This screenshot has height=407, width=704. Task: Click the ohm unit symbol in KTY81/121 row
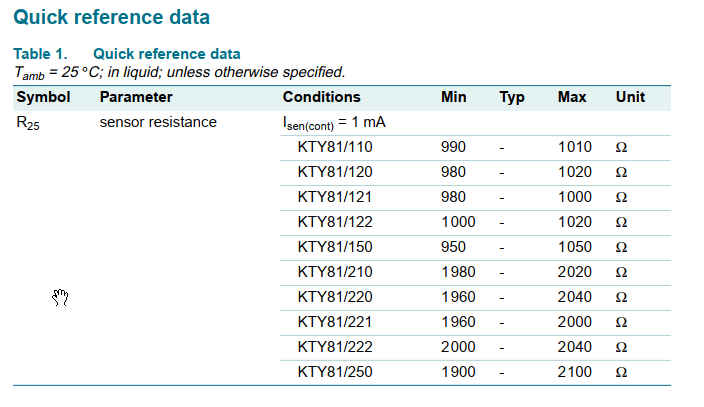point(621,198)
